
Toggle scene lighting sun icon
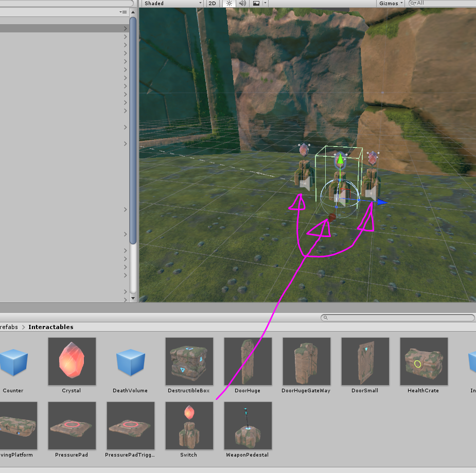pos(229,3)
